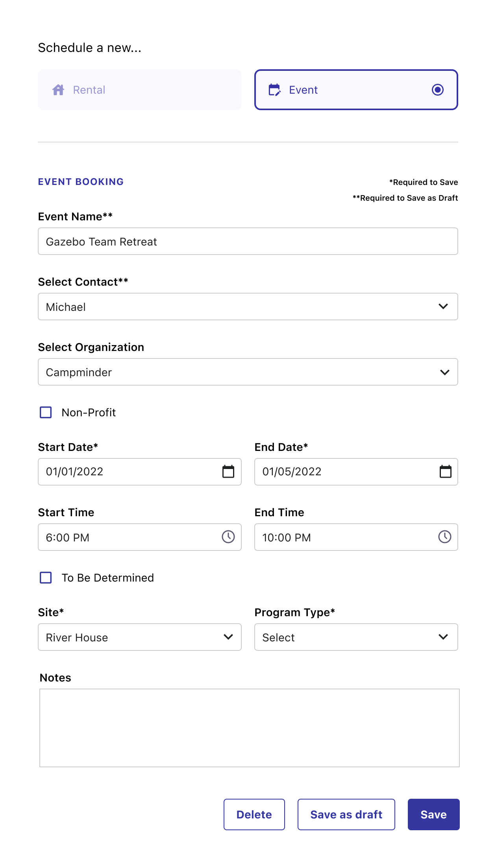Open the Select Organization dropdown

point(248,372)
